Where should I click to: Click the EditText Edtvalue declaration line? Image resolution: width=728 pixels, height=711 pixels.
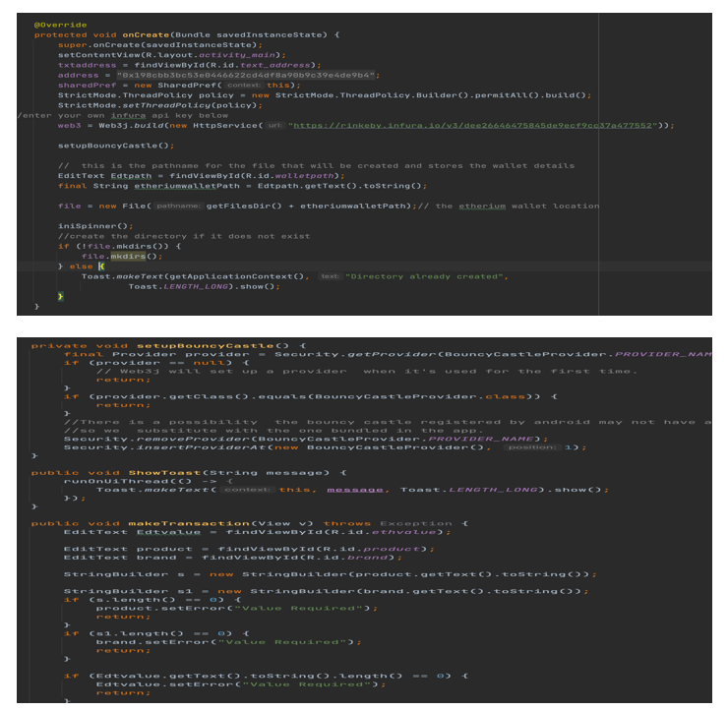(x=257, y=532)
